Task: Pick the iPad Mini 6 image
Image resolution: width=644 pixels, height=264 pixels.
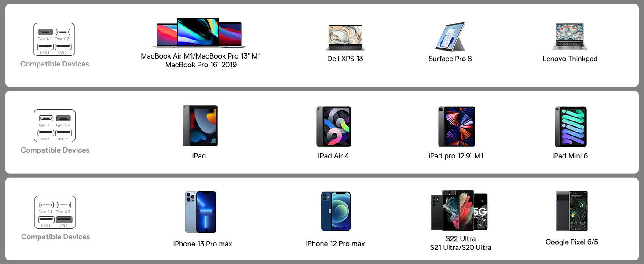Action: coord(571,127)
